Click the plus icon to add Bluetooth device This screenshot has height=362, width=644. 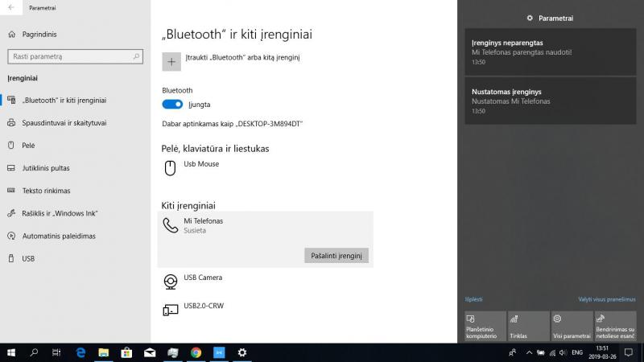[x=171, y=62]
